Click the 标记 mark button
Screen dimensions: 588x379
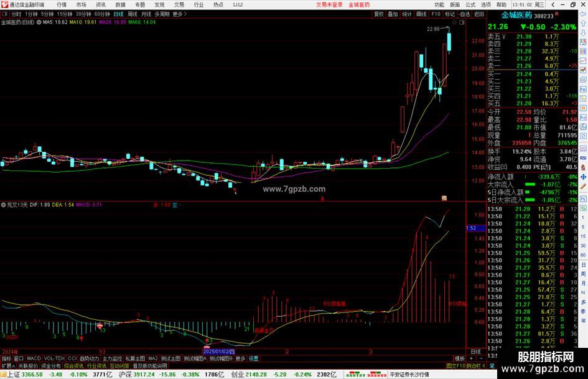(450, 14)
